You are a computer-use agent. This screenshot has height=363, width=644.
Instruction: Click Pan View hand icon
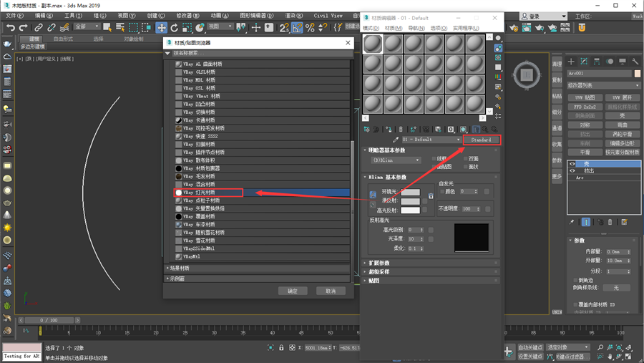click(610, 357)
